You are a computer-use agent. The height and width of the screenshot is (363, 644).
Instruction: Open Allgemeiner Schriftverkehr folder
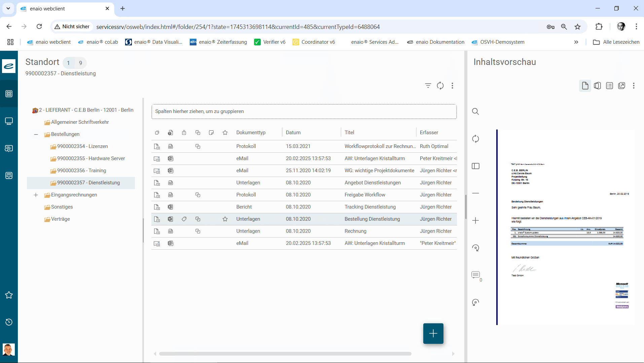[x=80, y=122]
